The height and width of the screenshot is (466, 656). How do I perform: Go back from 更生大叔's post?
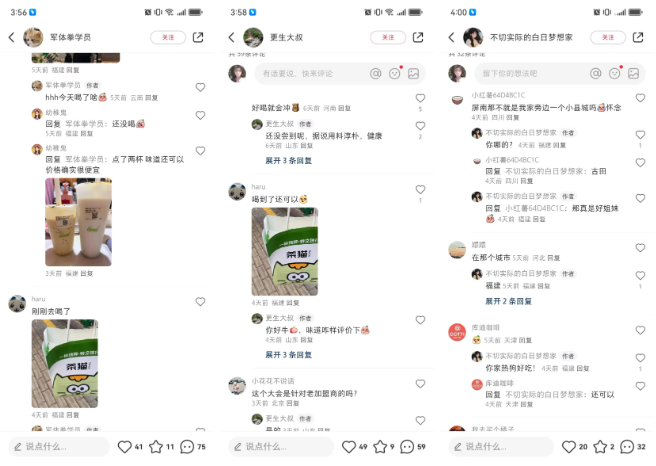pos(231,37)
